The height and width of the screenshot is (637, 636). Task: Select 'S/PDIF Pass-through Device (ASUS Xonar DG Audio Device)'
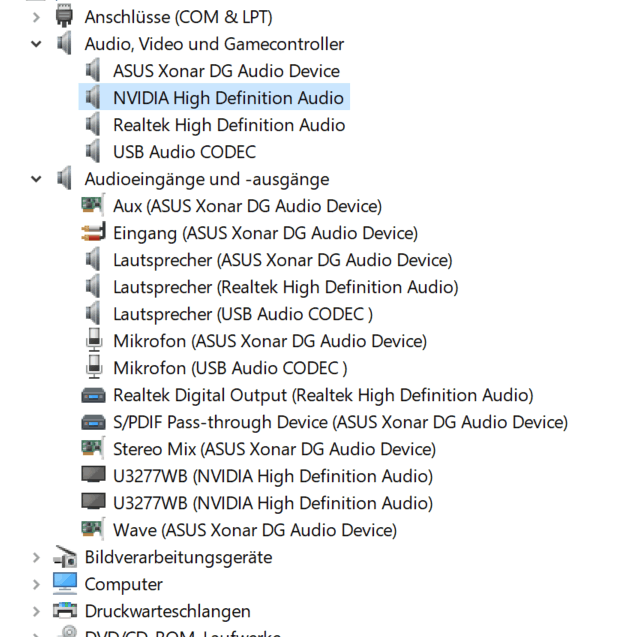point(340,422)
